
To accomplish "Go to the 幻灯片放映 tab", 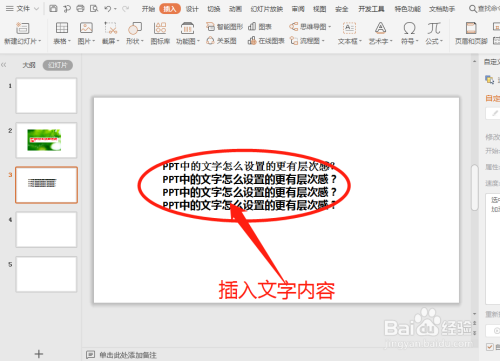I will point(267,9).
